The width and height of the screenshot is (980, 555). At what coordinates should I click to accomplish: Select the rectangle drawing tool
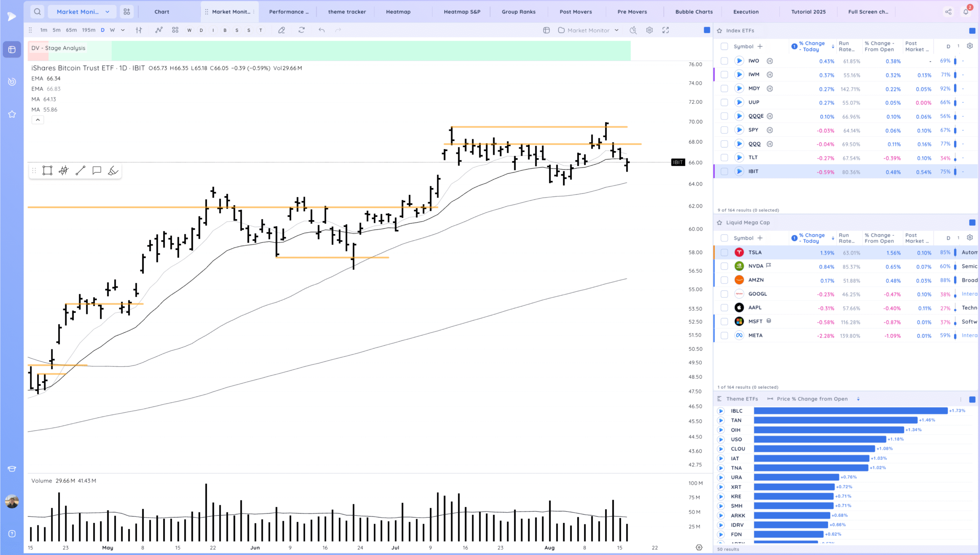click(47, 171)
